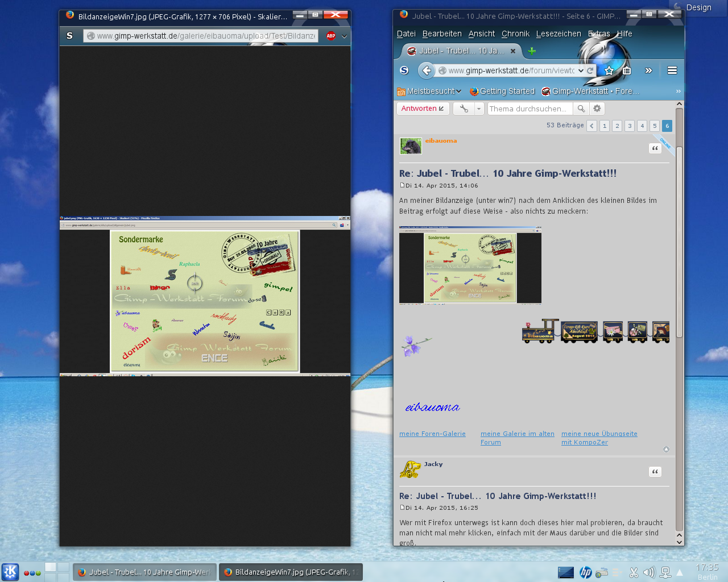Go back with the browser back arrow

point(427,70)
